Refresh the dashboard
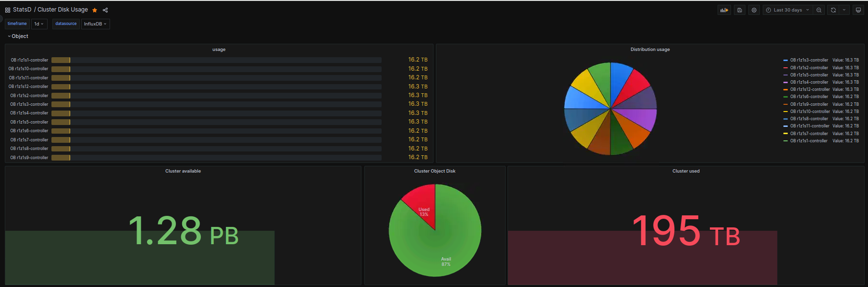Image resolution: width=868 pixels, height=287 pixels. 833,10
